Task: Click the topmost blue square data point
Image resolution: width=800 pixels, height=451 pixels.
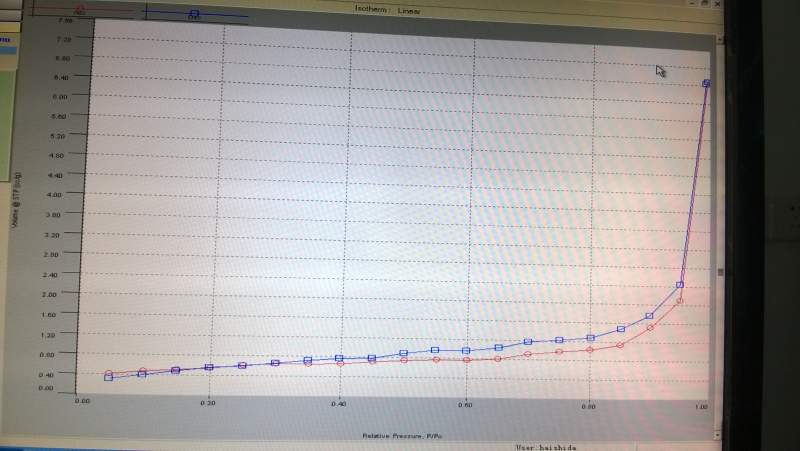Action: point(707,83)
